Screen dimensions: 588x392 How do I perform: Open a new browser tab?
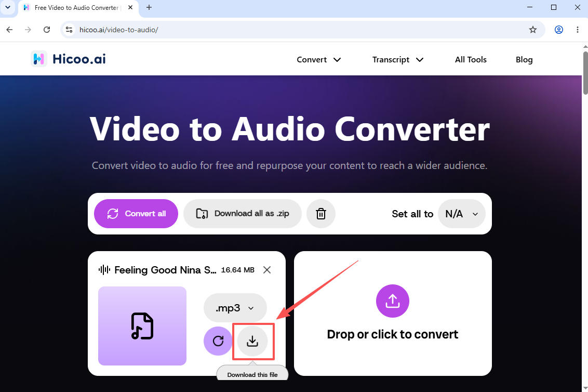click(149, 7)
